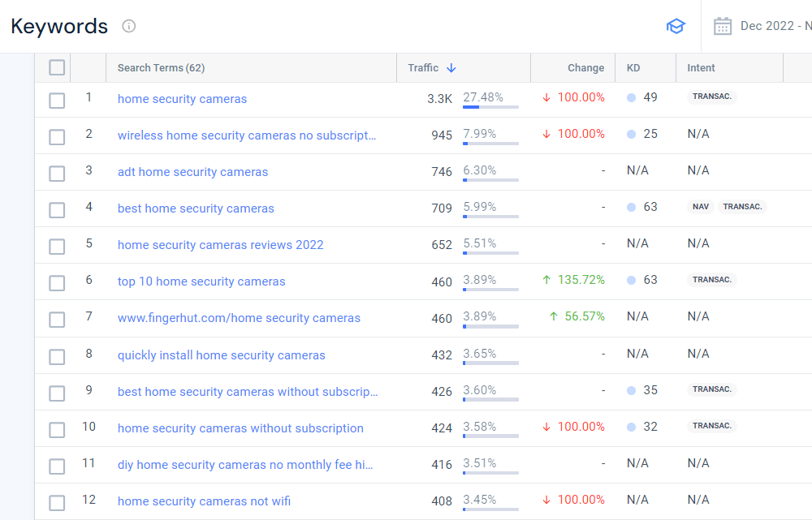Check the box for adt home security cameras
The width and height of the screenshot is (812, 520).
click(x=57, y=173)
